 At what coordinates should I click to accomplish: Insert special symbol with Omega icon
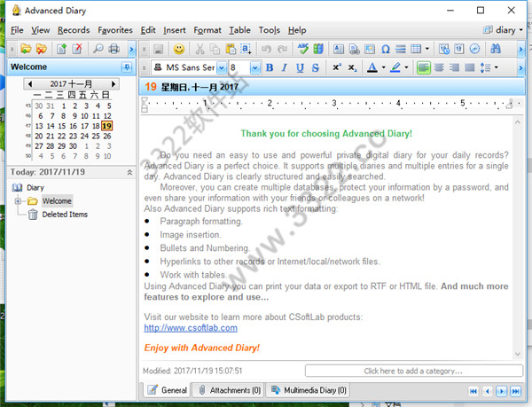point(385,49)
